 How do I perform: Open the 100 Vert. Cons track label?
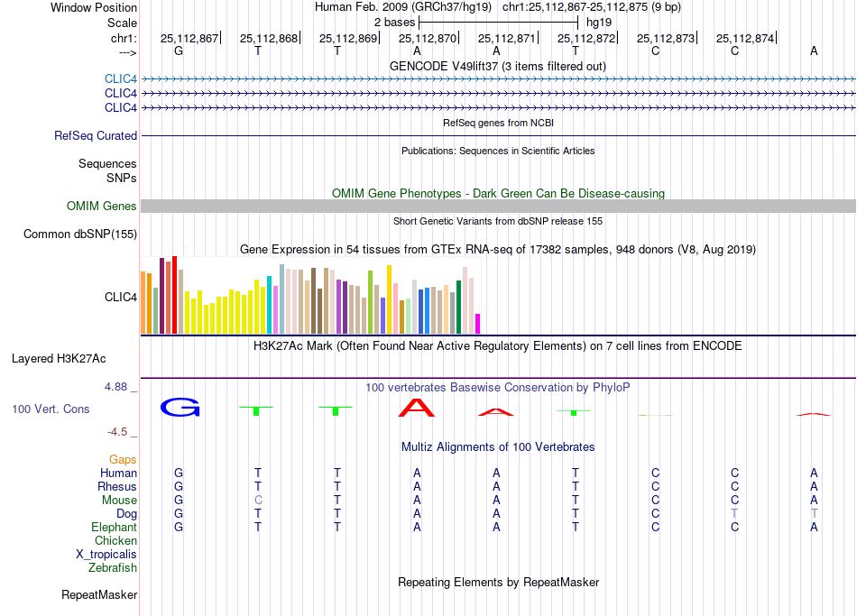point(51,409)
